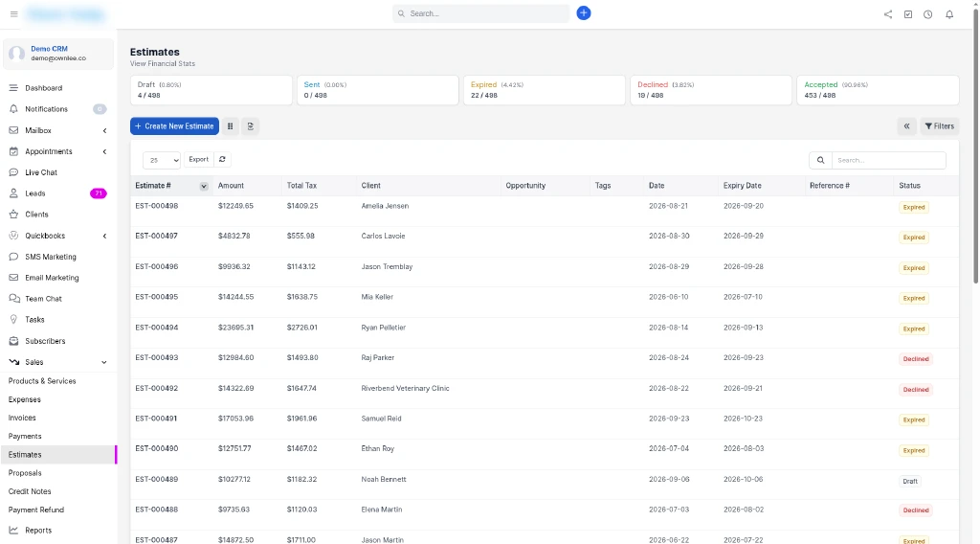980x544 pixels.
Task: Click the table Search input field
Action: click(x=888, y=160)
